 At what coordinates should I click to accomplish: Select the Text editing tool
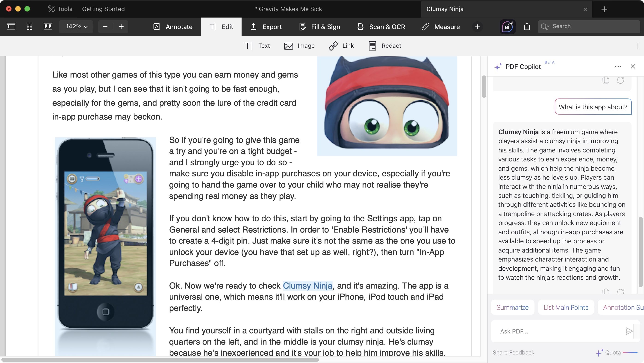257,46
